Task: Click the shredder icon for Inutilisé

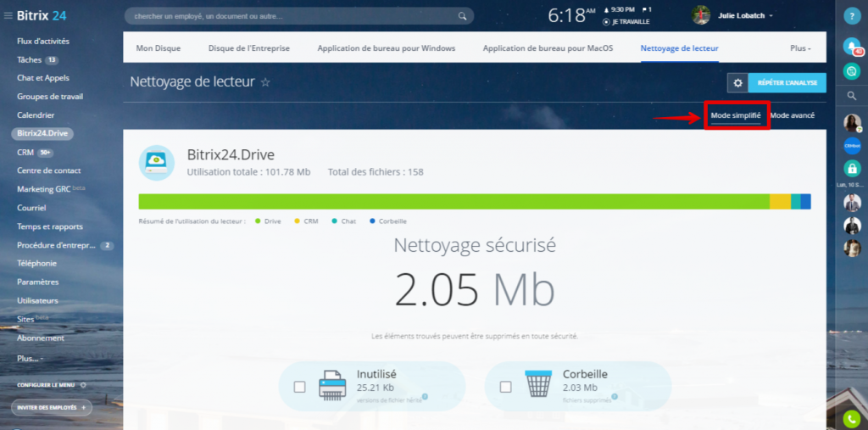Action: pos(332,386)
